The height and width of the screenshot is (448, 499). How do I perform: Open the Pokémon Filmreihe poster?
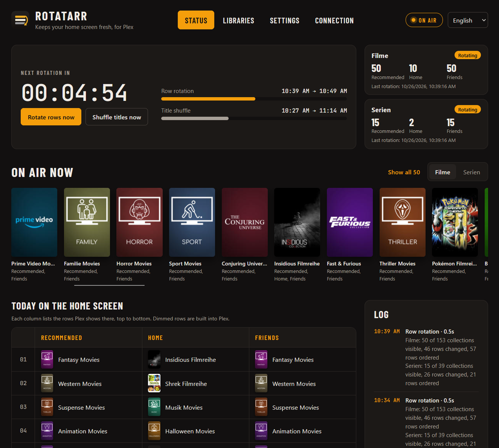455,222
